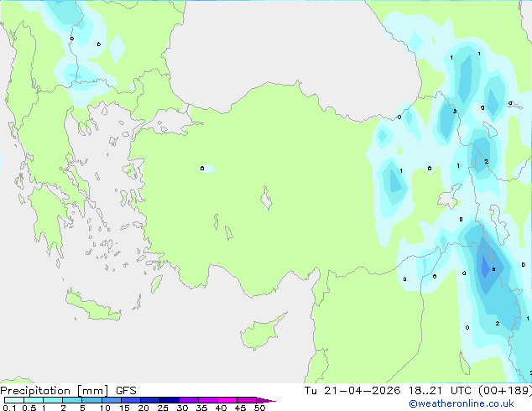
Task: Click the '30' legend scale label
Action: pos(182,408)
